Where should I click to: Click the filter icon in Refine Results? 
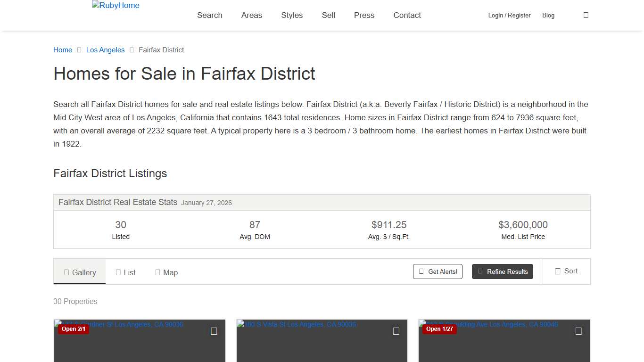[x=480, y=271]
